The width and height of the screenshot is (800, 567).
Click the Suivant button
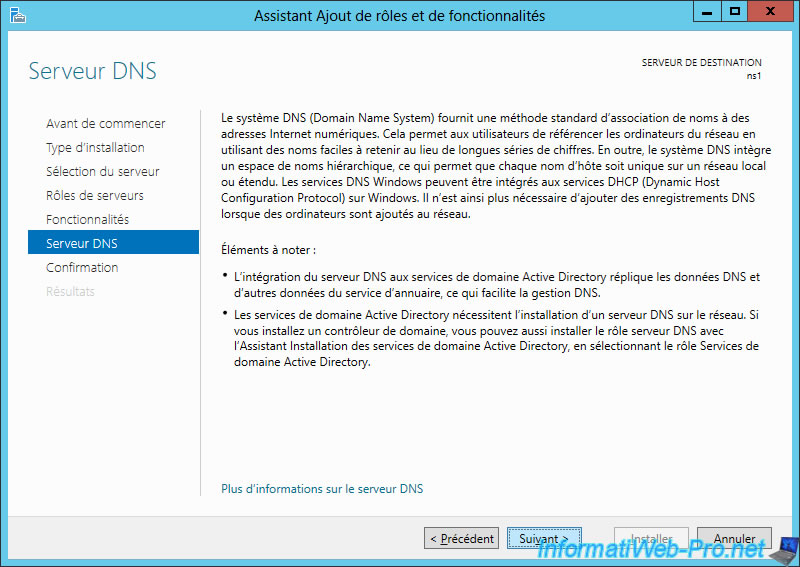click(x=544, y=538)
